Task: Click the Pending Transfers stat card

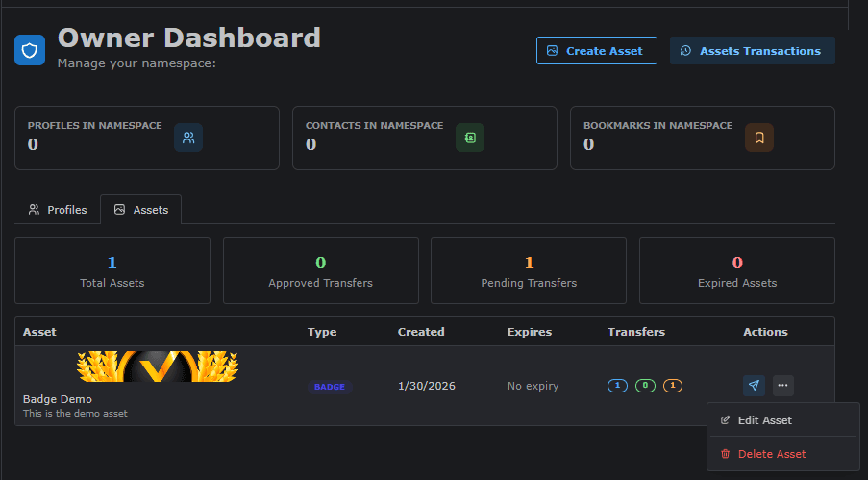Action: coord(529,270)
